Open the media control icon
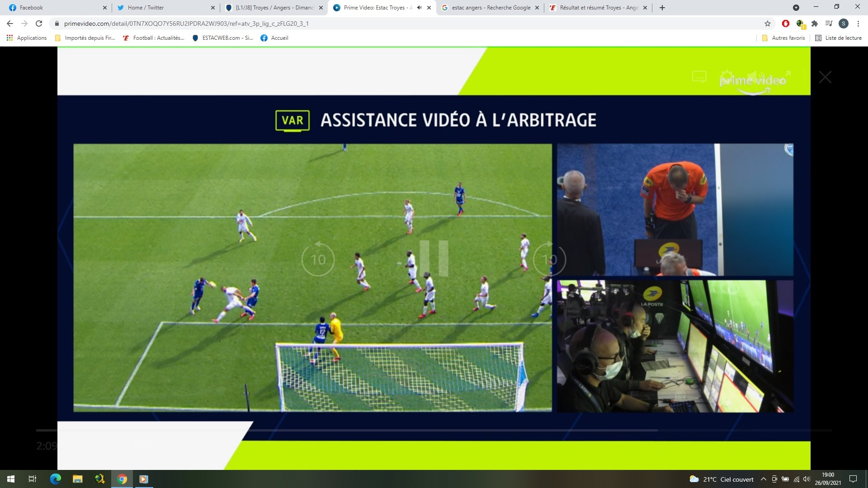 coord(829,23)
